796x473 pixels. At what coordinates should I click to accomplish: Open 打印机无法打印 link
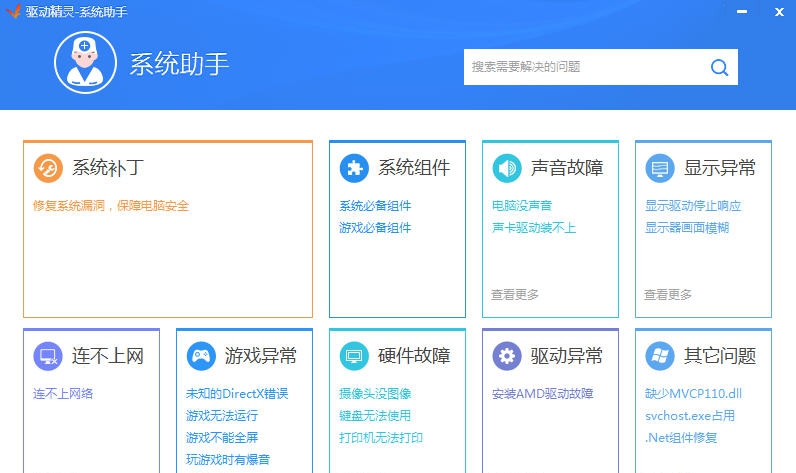click(381, 437)
